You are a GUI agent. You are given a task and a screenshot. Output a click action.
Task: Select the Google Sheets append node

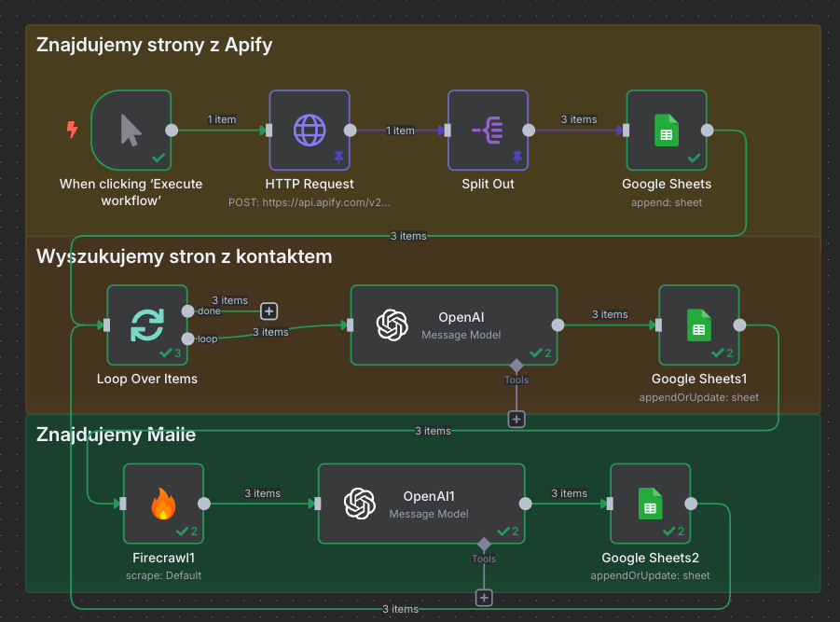tap(667, 131)
